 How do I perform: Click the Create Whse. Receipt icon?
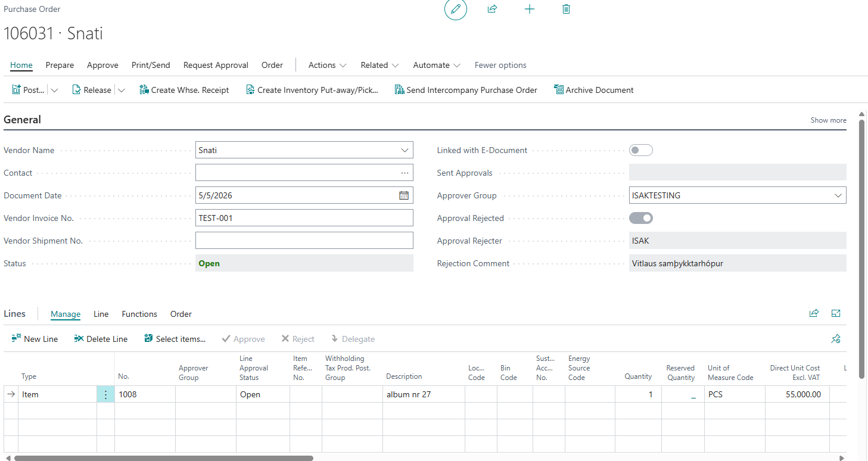[144, 90]
